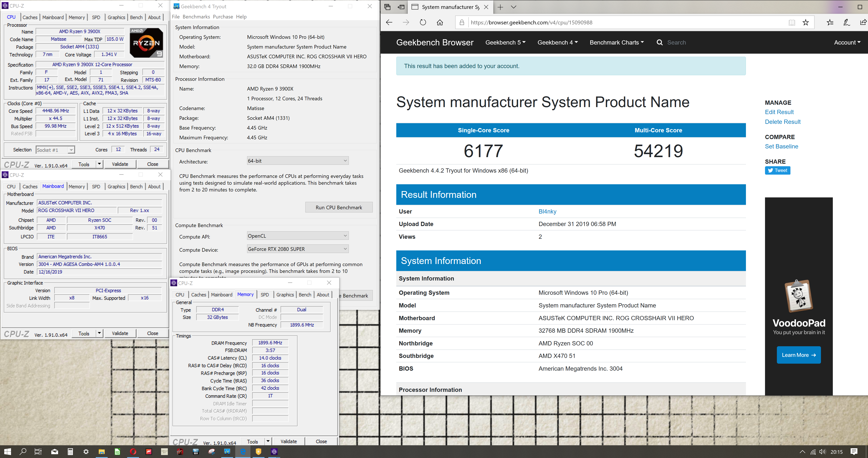
Task: Click the Tweet share button
Action: pyautogui.click(x=777, y=170)
